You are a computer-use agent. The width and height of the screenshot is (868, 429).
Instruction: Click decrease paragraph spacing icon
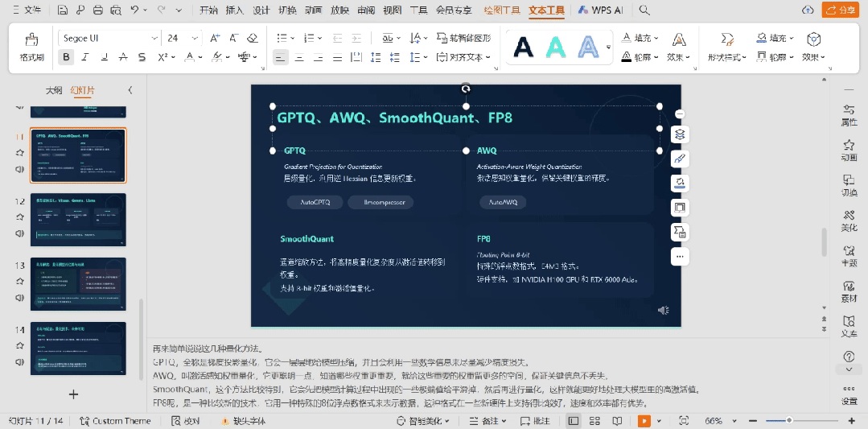(x=395, y=57)
